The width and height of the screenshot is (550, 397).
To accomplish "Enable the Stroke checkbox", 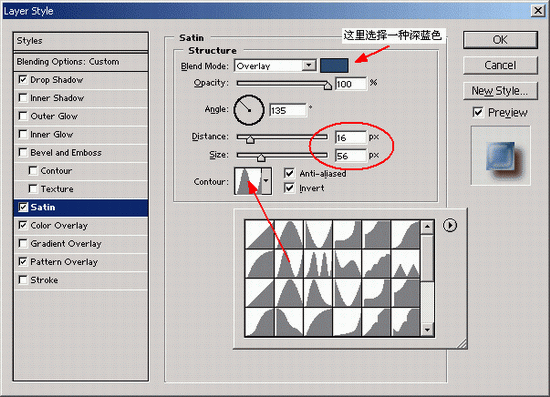I will [23, 280].
